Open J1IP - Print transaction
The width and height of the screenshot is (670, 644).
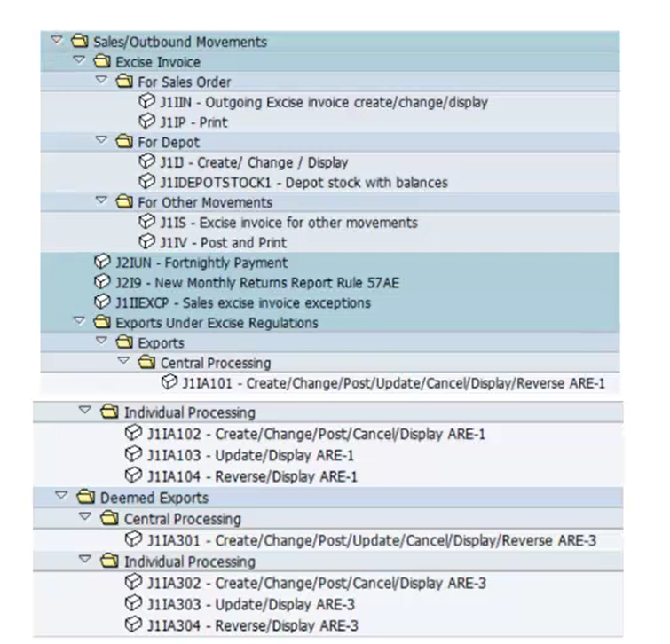(x=193, y=122)
